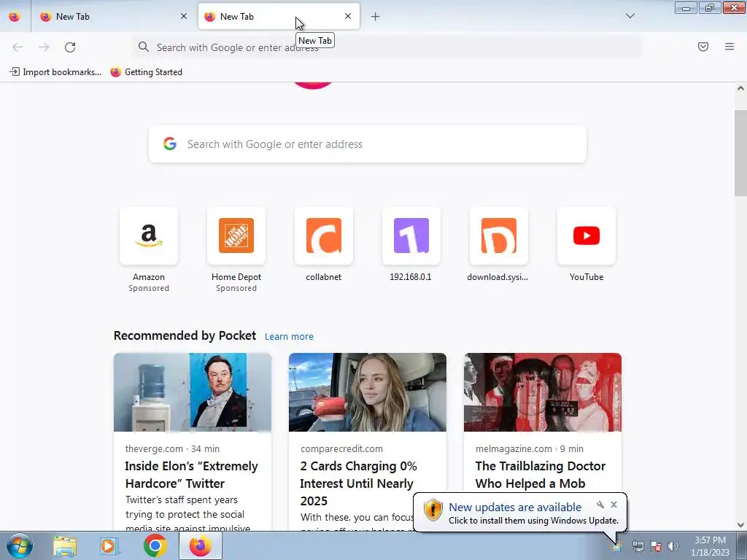The height and width of the screenshot is (560, 747).
Task: Click the volume speaker tray icon
Action: point(673,547)
